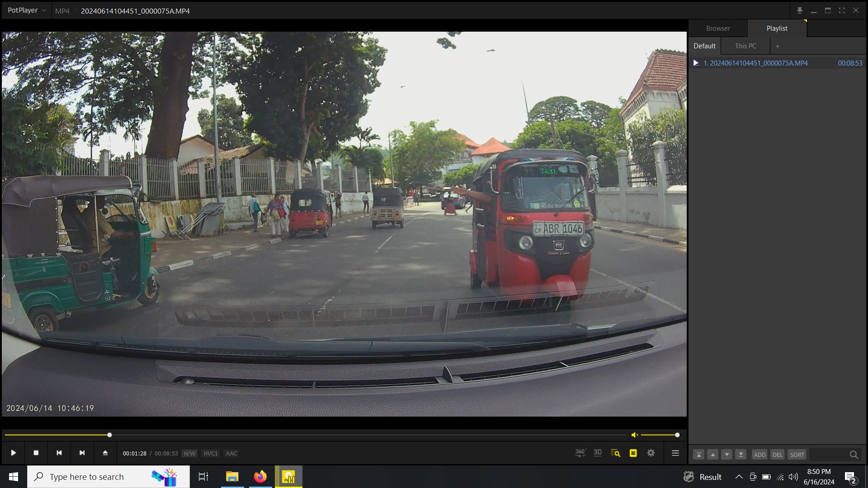Open Task View on the taskbar
The height and width of the screenshot is (488, 868).
point(203,477)
